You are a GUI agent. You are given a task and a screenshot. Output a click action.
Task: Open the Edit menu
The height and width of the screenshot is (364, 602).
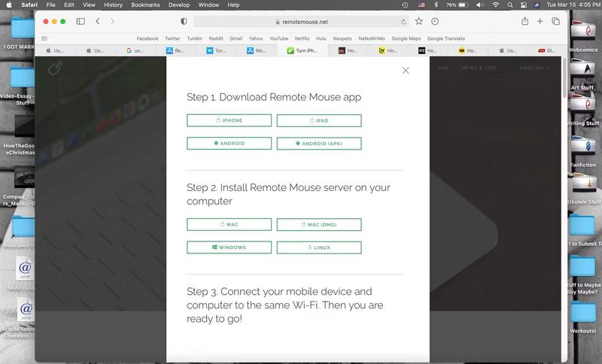pyautogui.click(x=69, y=5)
